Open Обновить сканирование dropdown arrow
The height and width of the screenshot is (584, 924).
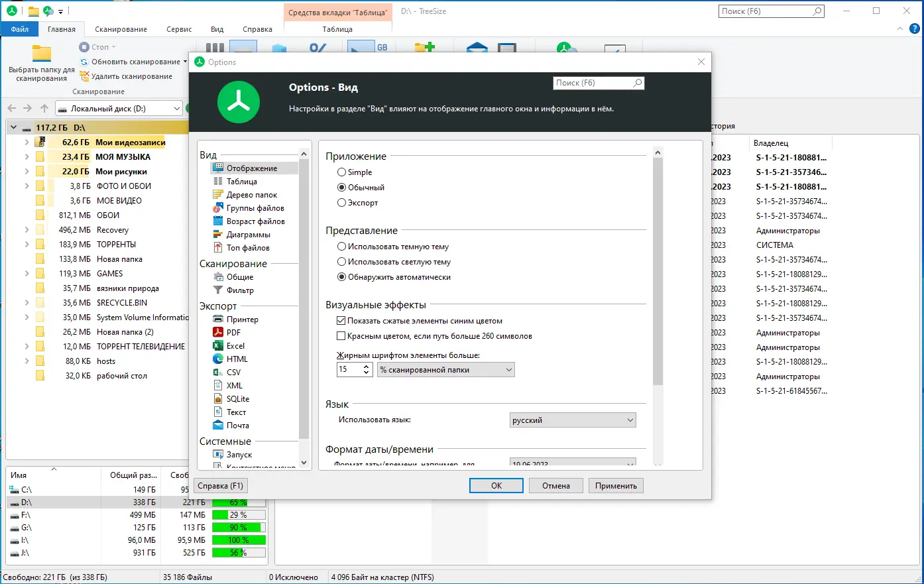[185, 62]
